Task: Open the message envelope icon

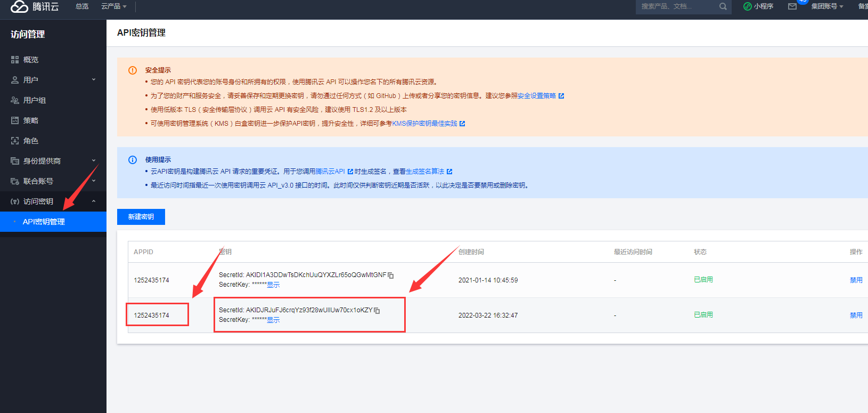Action: tap(792, 6)
